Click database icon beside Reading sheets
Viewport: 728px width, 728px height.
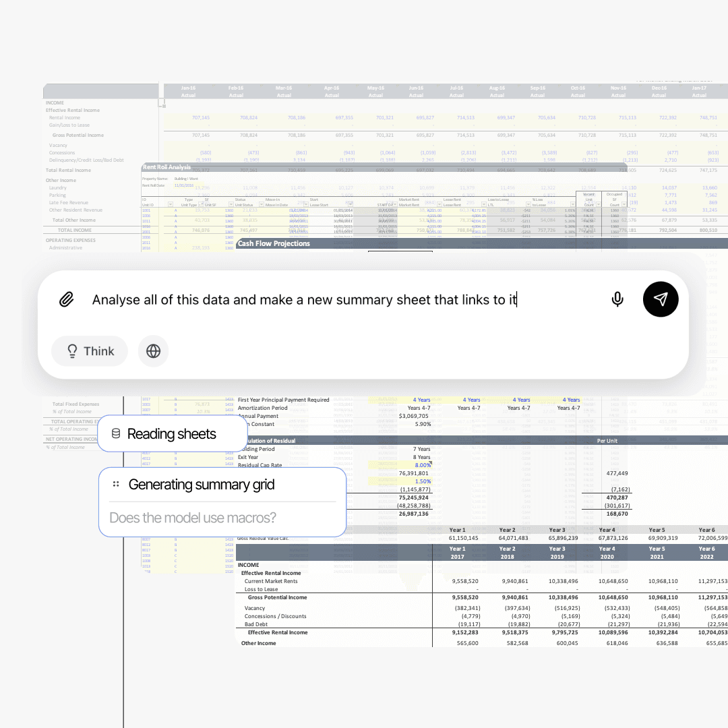(x=116, y=434)
